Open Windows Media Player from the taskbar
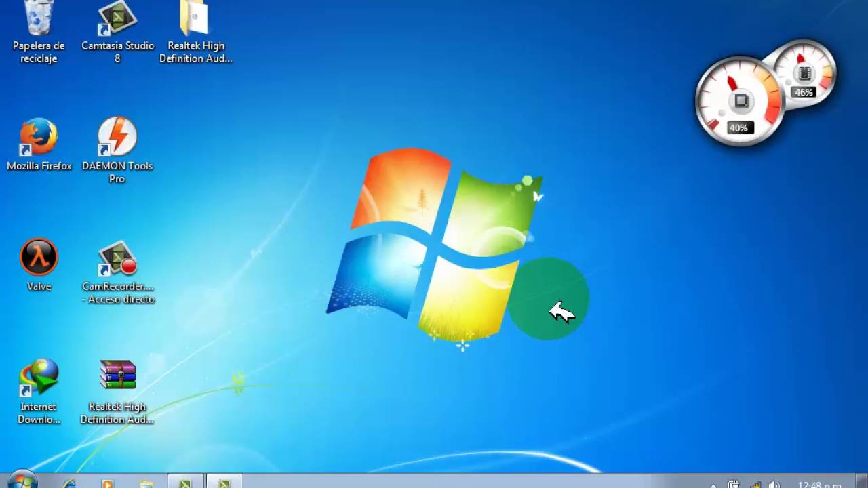 click(107, 483)
